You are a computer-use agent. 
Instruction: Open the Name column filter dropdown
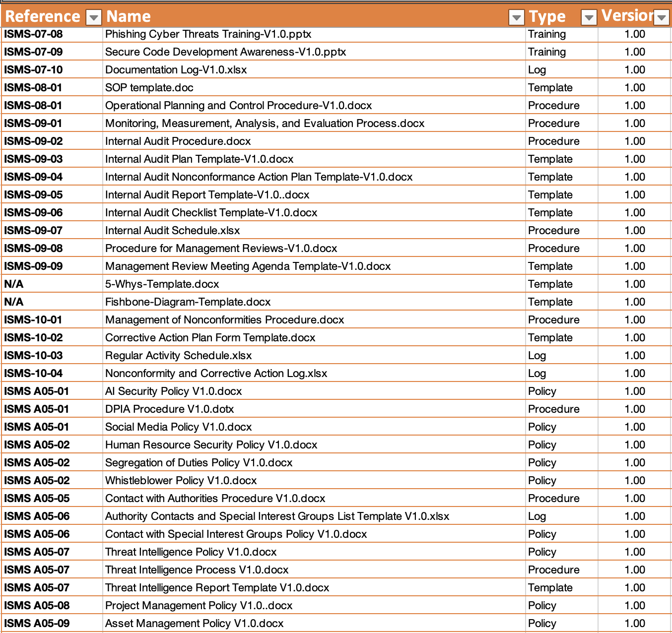[517, 18]
